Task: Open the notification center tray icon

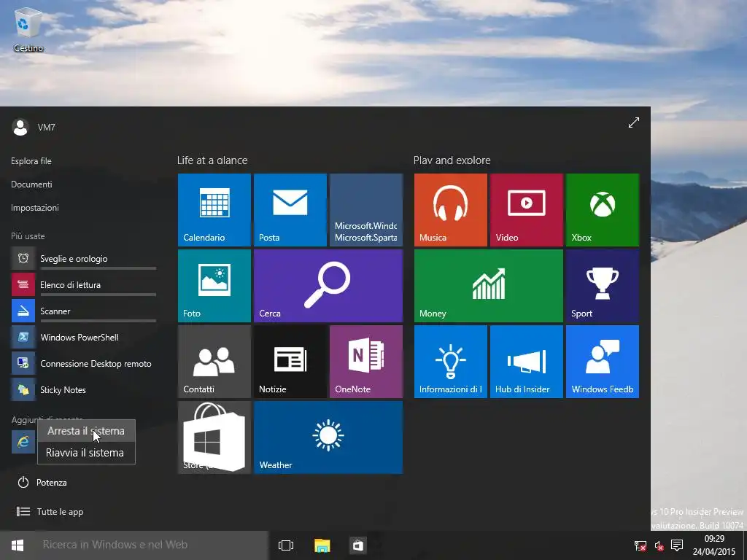Action: tap(677, 545)
